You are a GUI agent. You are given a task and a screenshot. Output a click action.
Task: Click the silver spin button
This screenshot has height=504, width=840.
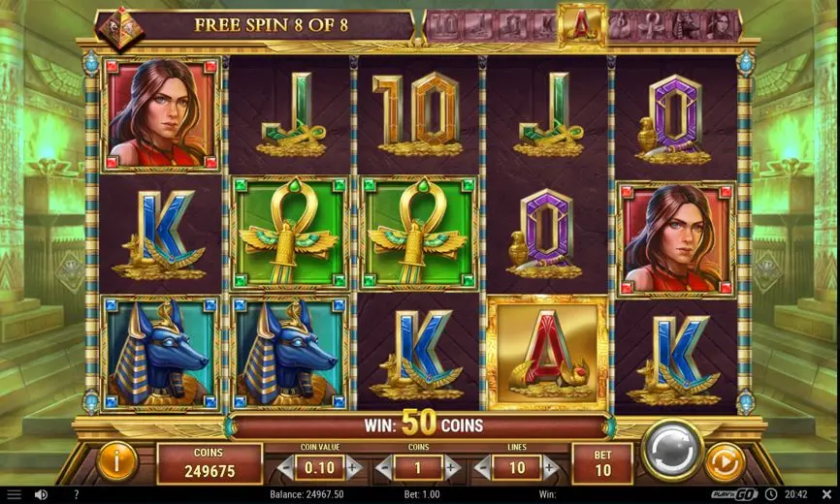[x=672, y=450]
